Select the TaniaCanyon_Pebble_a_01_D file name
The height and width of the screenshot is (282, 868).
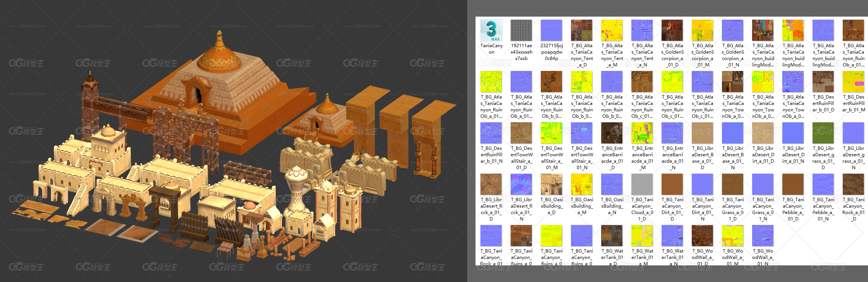tap(793, 209)
